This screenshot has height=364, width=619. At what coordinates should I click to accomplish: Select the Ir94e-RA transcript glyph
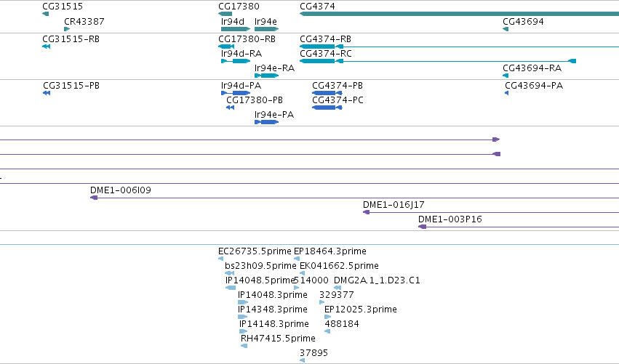tap(266, 76)
